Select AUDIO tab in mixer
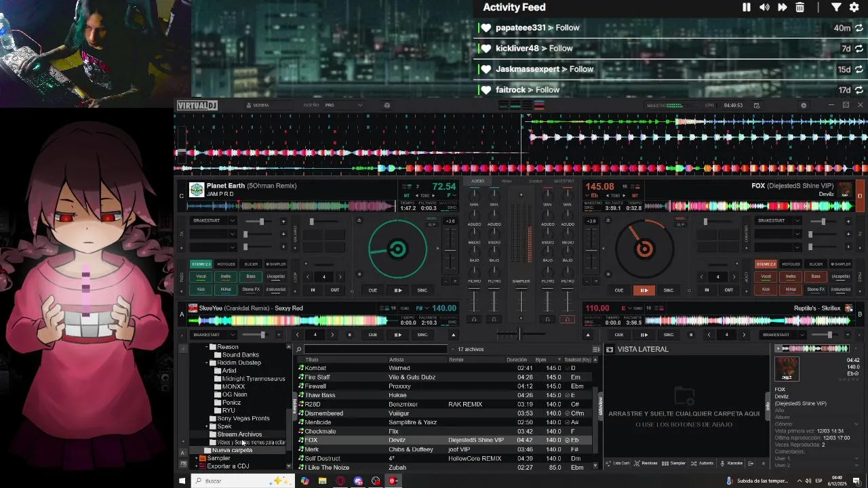 (x=478, y=181)
